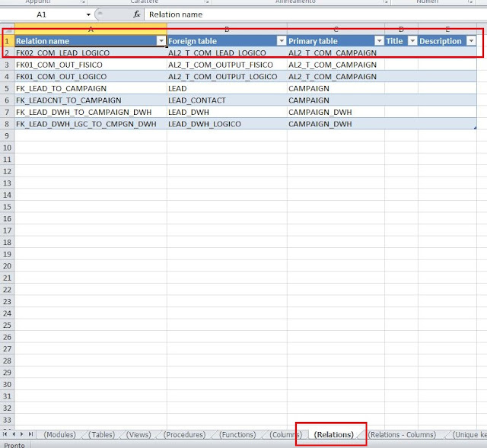Select column B header
Screen dimensions: 487x448
click(x=227, y=30)
